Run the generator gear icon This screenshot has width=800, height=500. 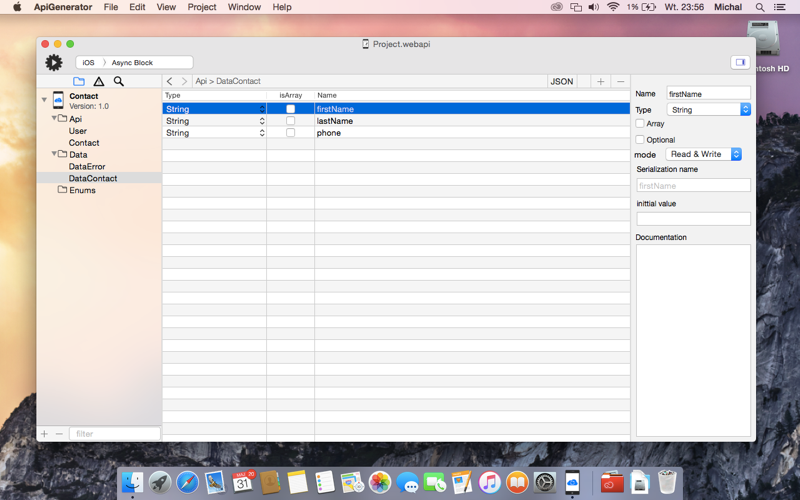[54, 62]
